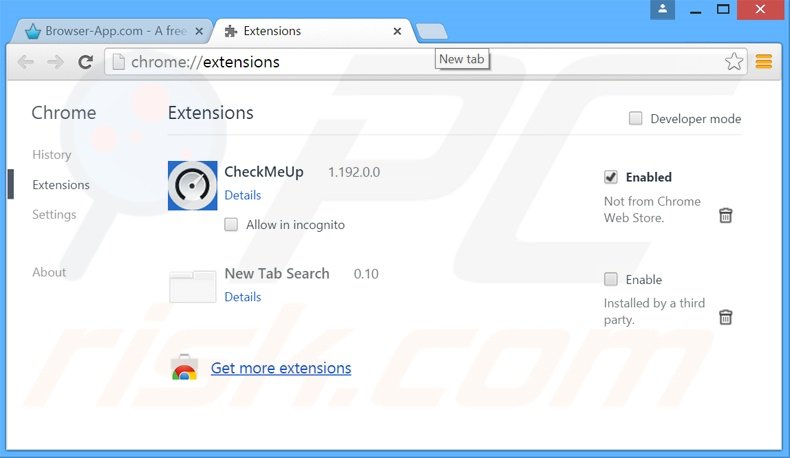Close the Extensions tab

coord(397,31)
